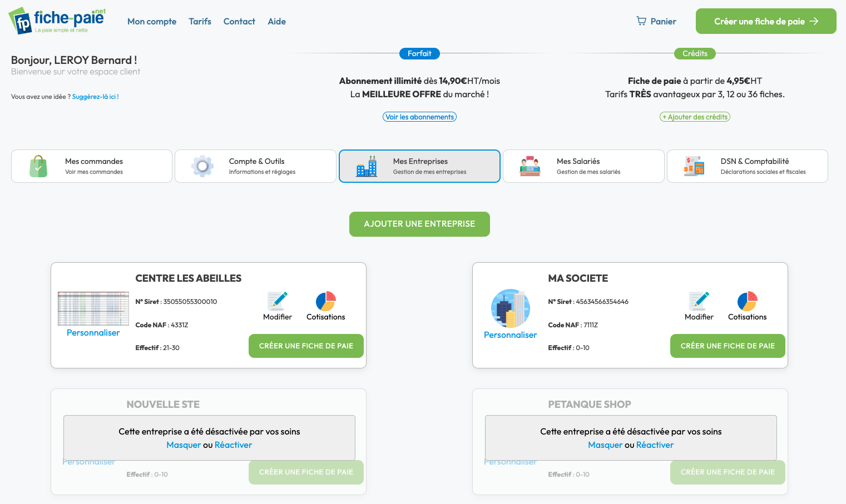This screenshot has height=504, width=846.
Task: Open the Aide menu item
Action: (x=276, y=22)
